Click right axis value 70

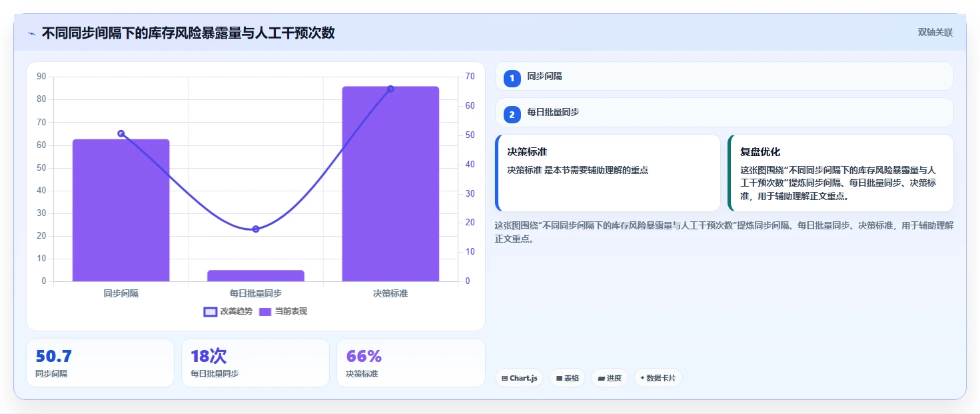(x=470, y=77)
